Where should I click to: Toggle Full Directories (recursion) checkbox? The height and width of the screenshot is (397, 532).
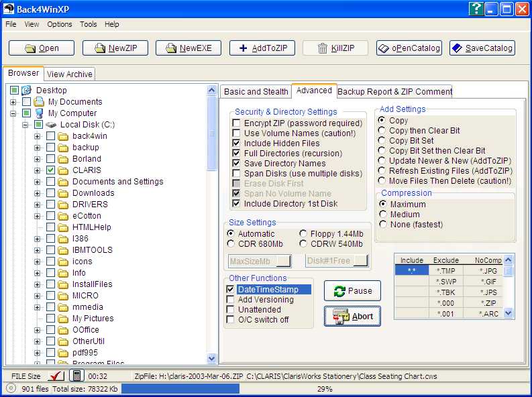236,154
